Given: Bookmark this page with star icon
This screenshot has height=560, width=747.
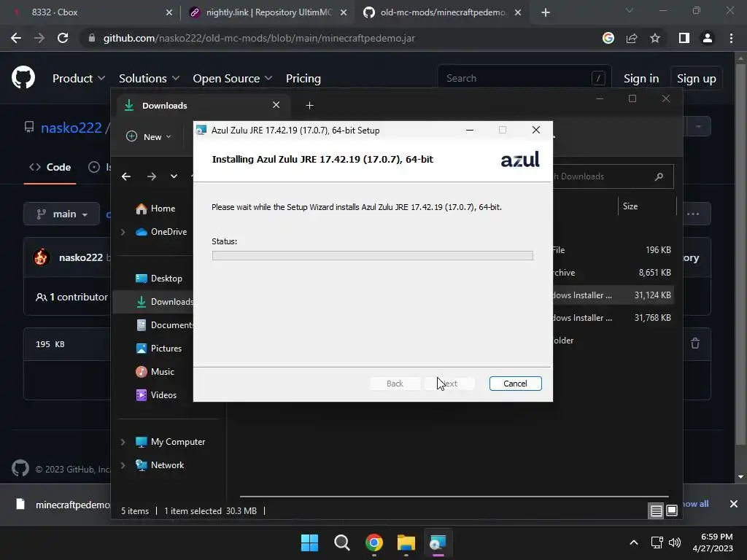Looking at the screenshot, I should 655,38.
